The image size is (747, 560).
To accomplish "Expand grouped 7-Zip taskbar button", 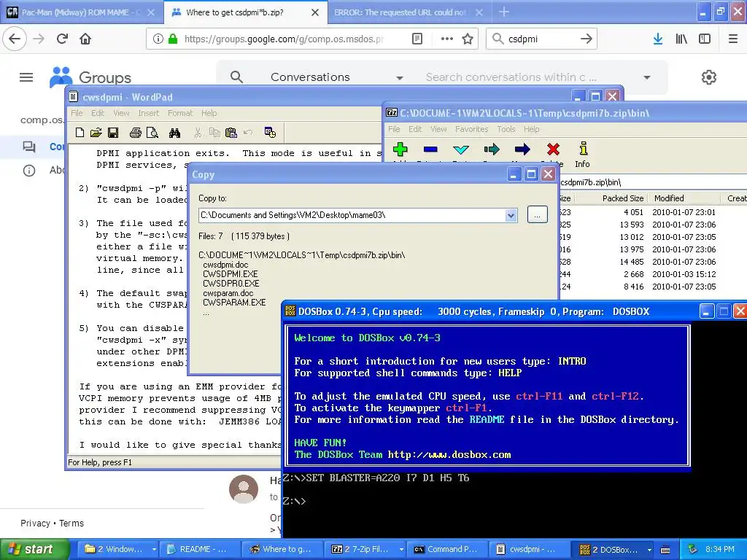I will [401, 550].
